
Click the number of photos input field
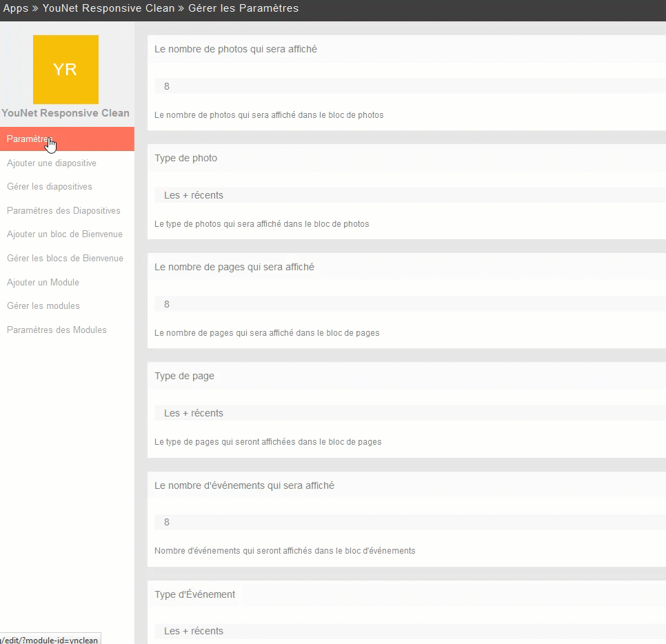pyautogui.click(x=410, y=86)
